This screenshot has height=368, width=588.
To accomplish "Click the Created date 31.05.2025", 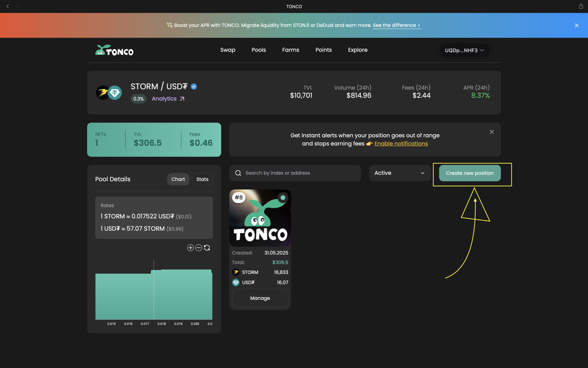I will (276, 253).
